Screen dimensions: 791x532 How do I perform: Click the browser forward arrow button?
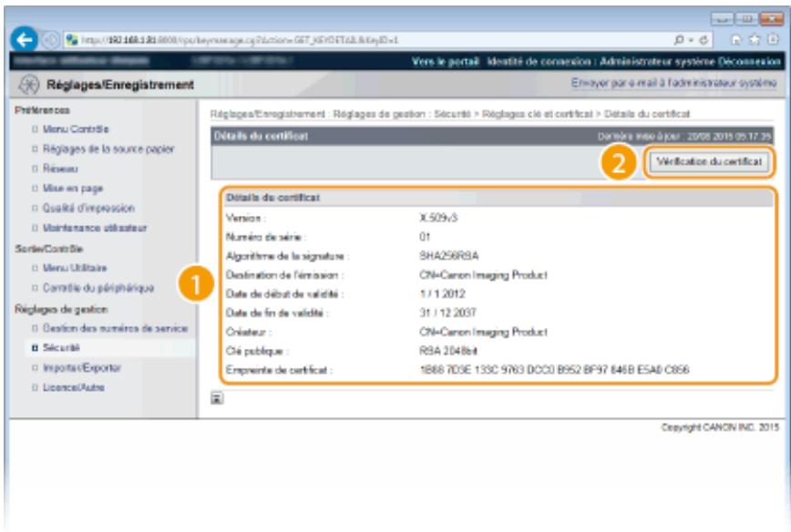(50, 40)
